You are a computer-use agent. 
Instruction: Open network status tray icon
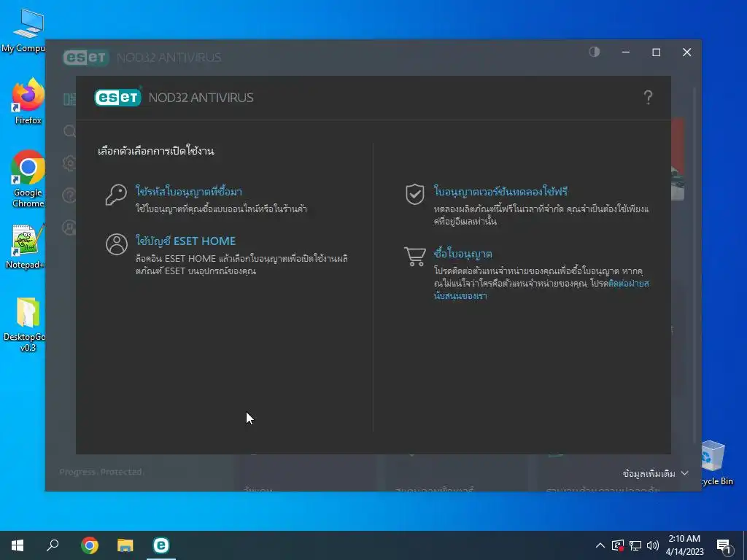pos(635,545)
